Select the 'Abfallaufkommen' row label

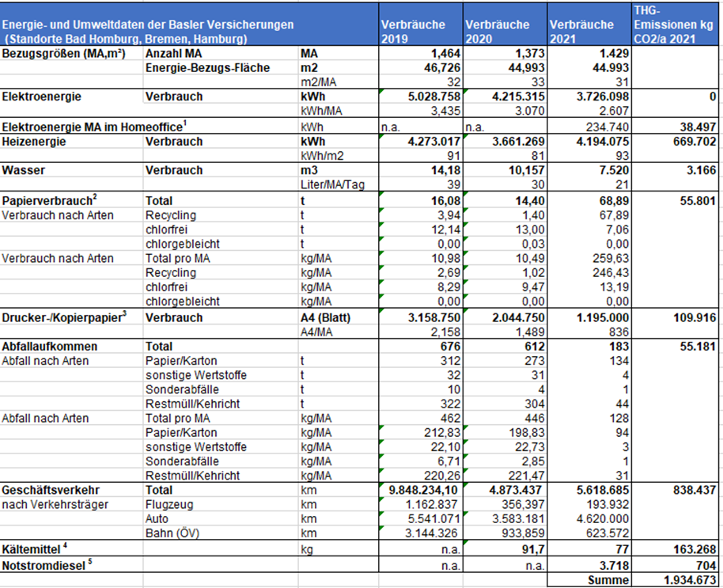(x=50, y=347)
